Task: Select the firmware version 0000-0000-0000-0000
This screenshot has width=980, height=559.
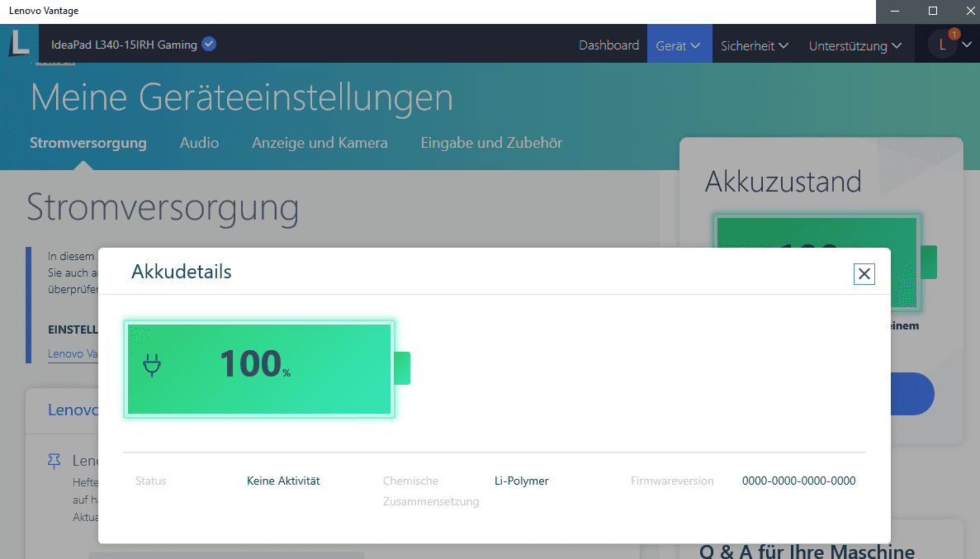Action: pos(798,481)
